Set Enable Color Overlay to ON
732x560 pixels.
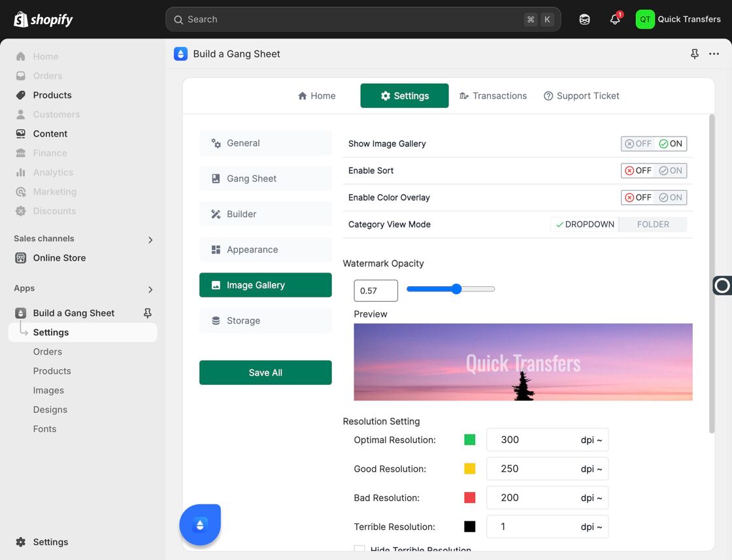(671, 198)
